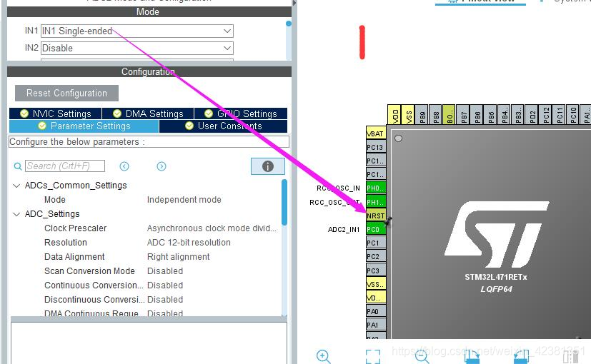591x364 pixels.
Task: Select the ADC 12-bit resolution value
Action: [189, 243]
